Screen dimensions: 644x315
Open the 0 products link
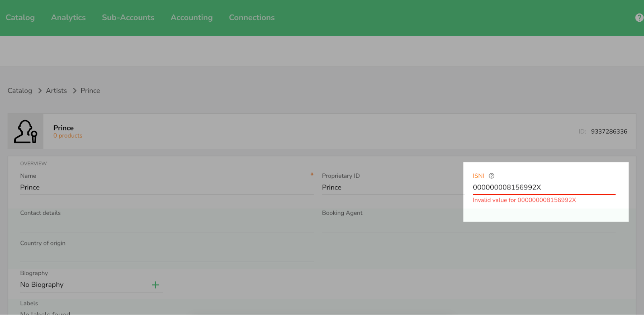click(x=68, y=136)
